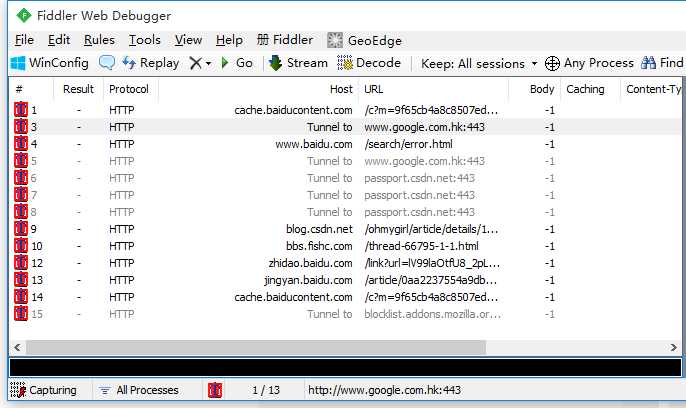Toggle the breakpoint icon in status bar
The image size is (686, 408).
click(x=215, y=390)
